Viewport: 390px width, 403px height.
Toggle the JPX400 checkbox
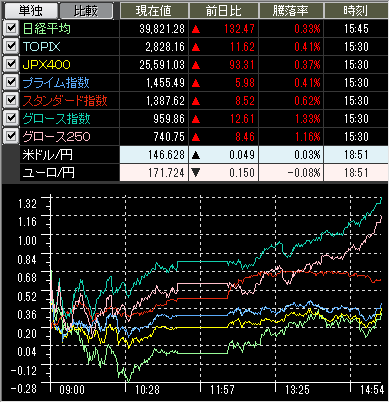click(11, 64)
